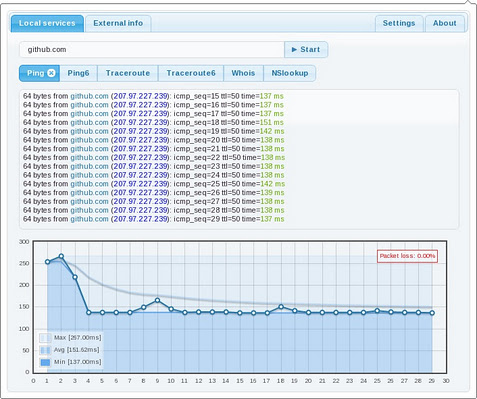Switch to the External info tab
This screenshot has width=477, height=399.
[x=118, y=23]
